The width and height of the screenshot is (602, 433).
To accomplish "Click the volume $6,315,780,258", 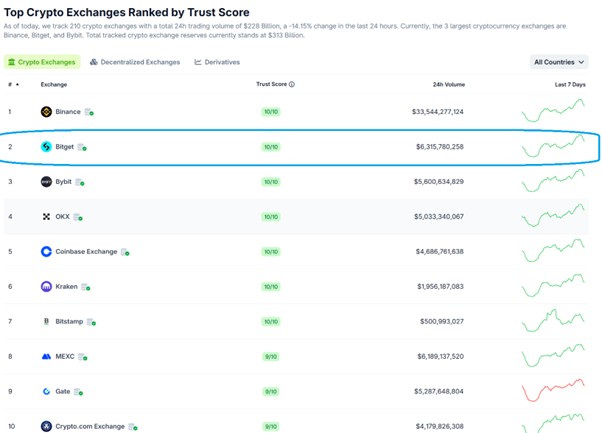I will (440, 147).
